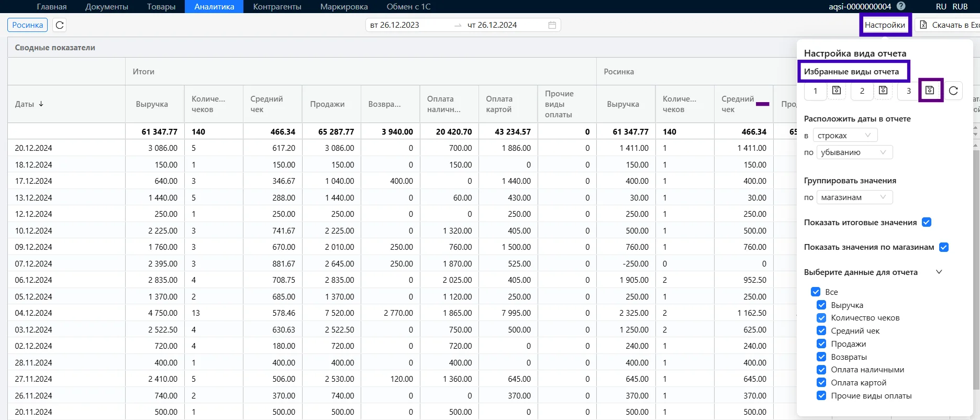Load favorite report view 3
Screen dimensions: 980x420
point(909,91)
